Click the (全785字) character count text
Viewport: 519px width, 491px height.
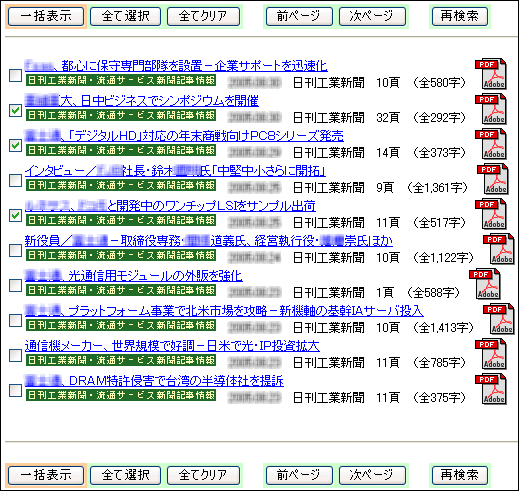439,363
